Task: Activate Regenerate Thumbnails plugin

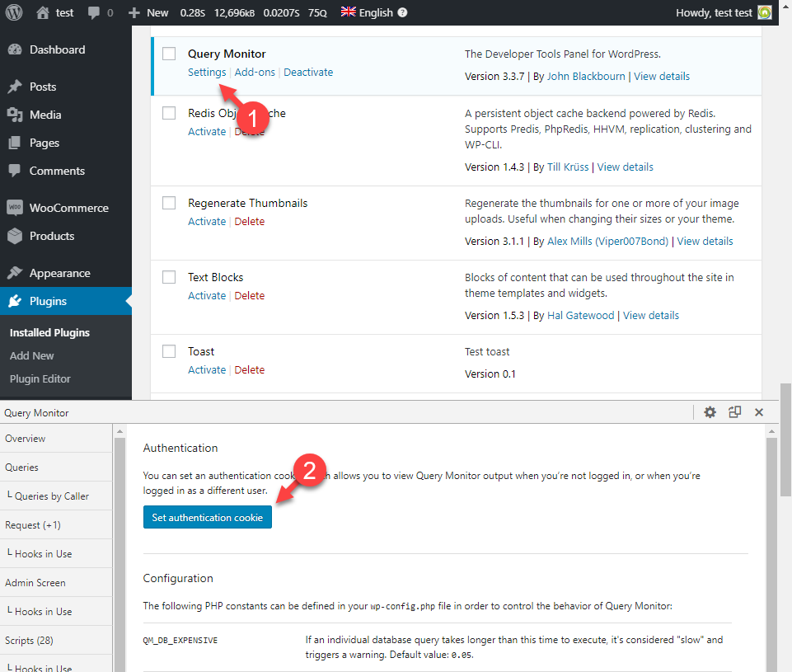Action: pos(207,221)
